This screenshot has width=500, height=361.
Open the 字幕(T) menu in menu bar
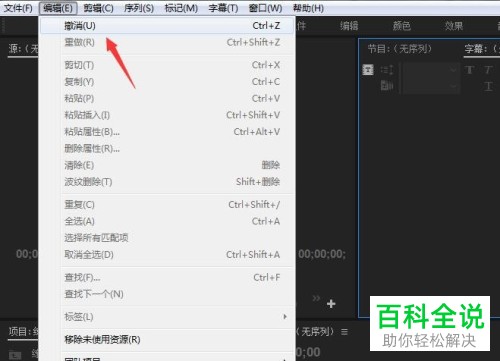tap(223, 8)
